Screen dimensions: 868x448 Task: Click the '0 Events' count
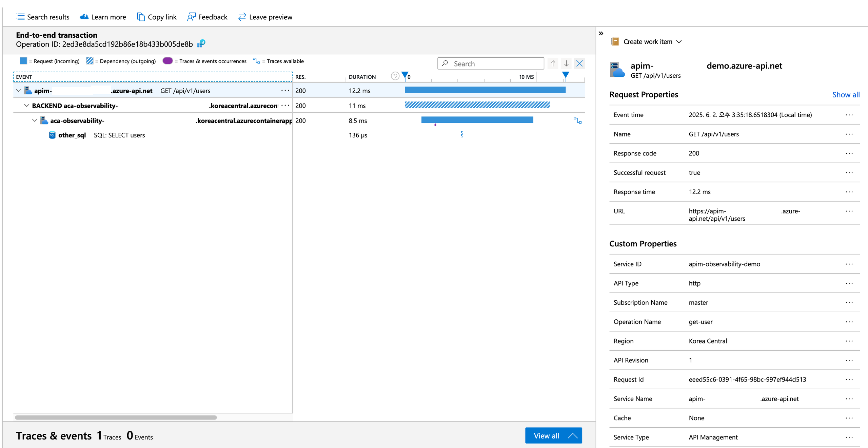pos(140,436)
